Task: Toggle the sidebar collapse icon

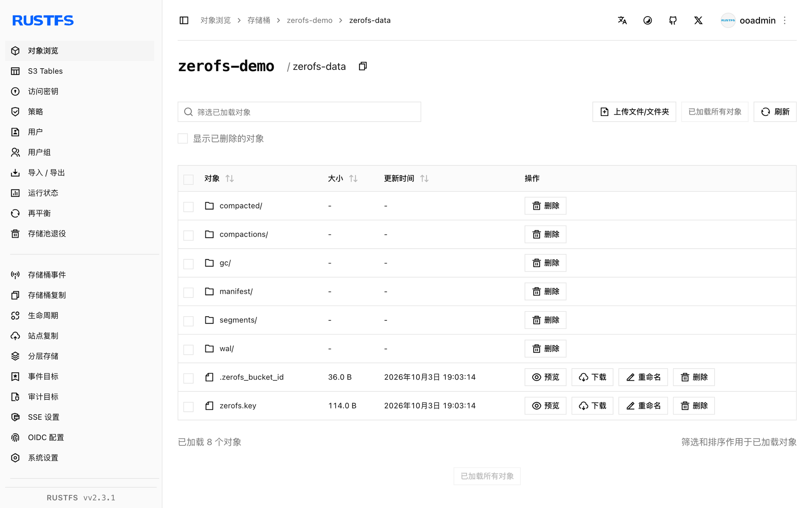Action: point(184,20)
